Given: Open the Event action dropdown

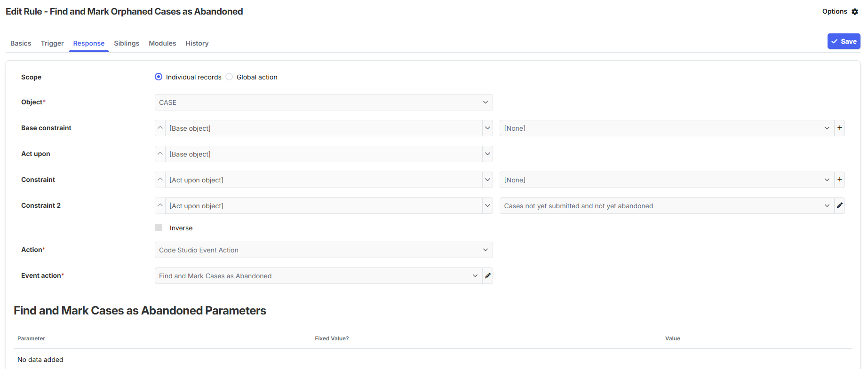Looking at the screenshot, I should (x=318, y=276).
